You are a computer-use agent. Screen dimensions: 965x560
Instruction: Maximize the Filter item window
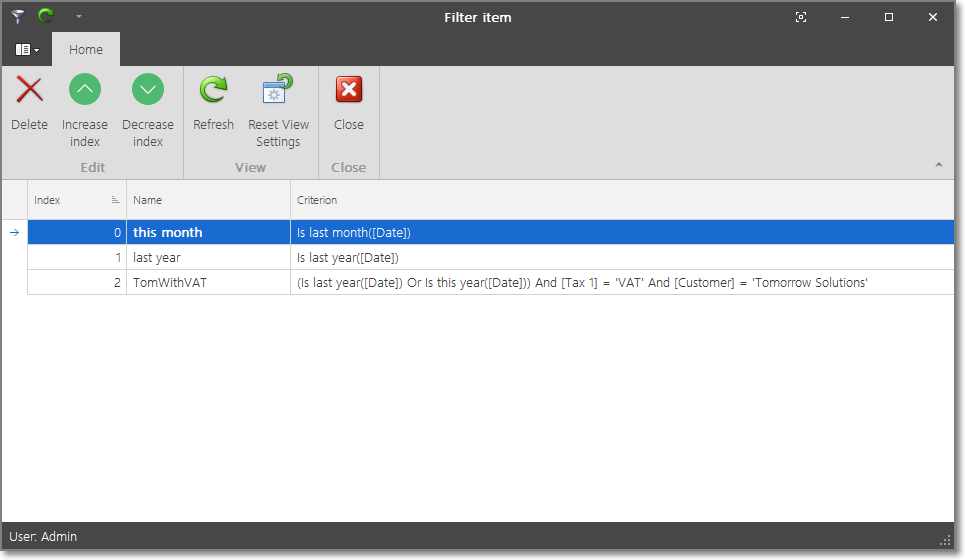[x=889, y=17]
